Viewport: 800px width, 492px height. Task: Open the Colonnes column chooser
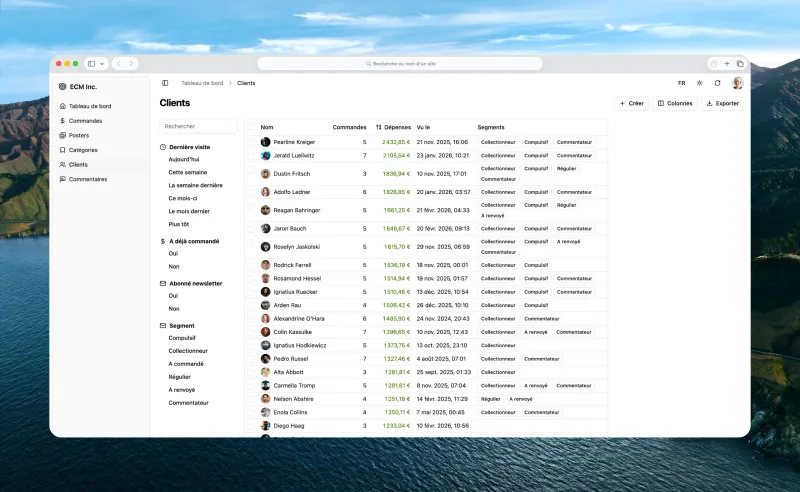[x=675, y=103]
